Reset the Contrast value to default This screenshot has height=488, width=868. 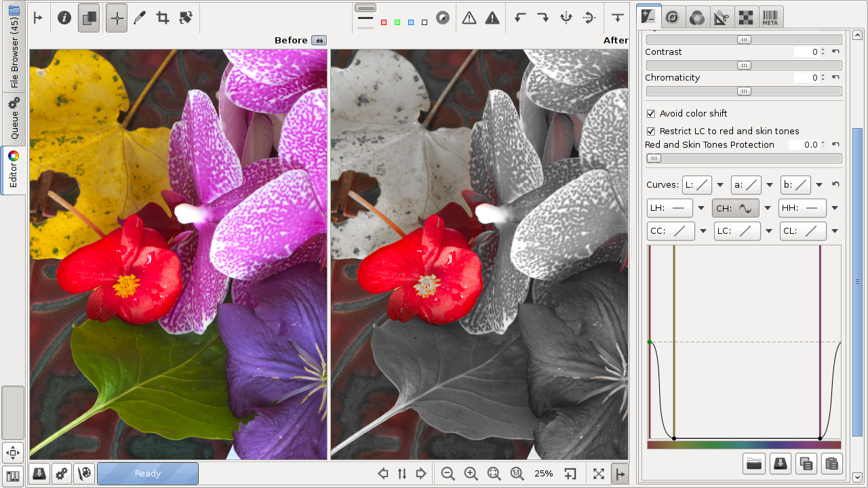[x=835, y=52]
